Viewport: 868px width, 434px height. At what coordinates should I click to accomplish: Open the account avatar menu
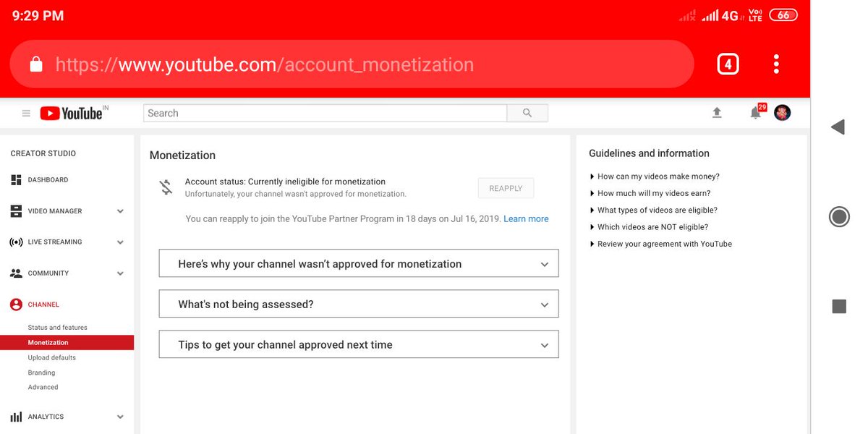(782, 113)
